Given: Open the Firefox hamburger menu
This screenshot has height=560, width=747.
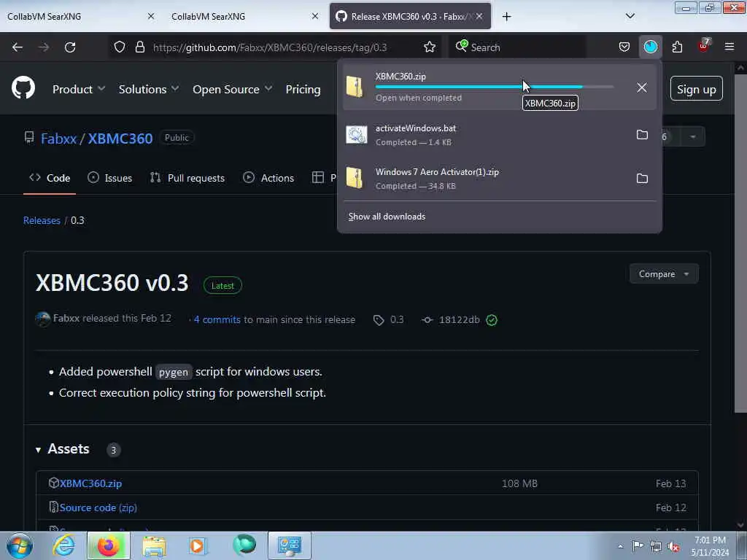Looking at the screenshot, I should coord(729,47).
